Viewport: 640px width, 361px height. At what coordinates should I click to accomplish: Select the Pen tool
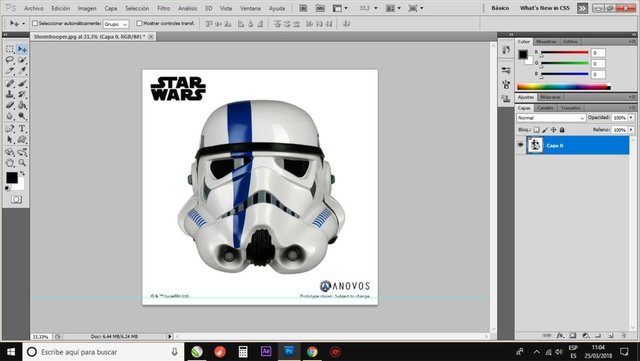pos(10,129)
